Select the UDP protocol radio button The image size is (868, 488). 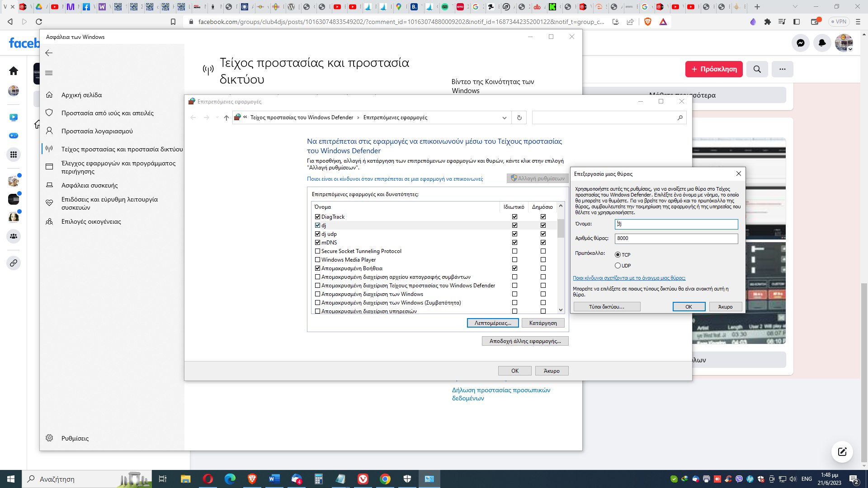618,266
